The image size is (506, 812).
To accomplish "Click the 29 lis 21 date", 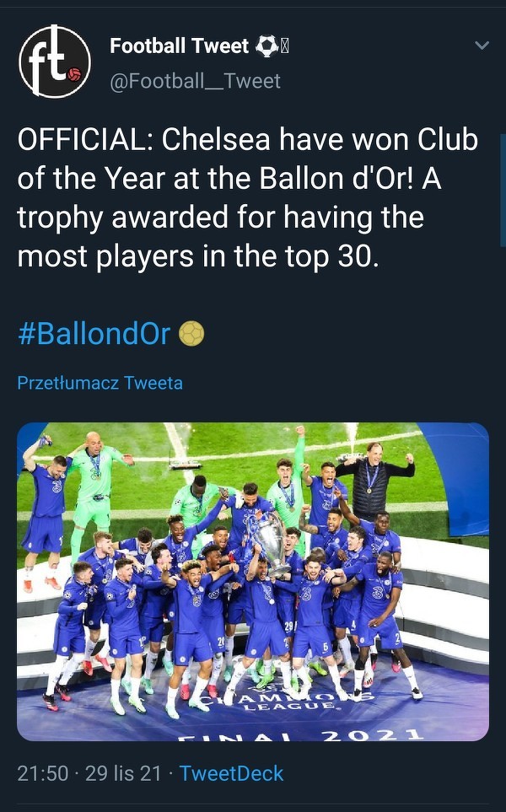I will (x=123, y=773).
